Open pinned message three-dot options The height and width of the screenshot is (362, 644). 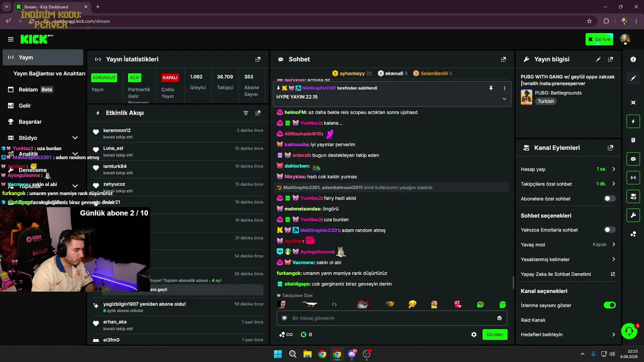[x=504, y=88]
